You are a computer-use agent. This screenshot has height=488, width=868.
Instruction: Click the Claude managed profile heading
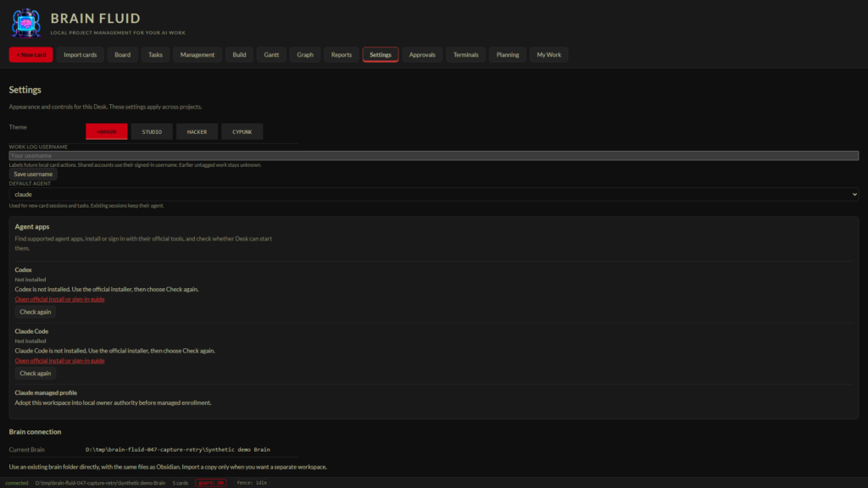[x=46, y=393]
